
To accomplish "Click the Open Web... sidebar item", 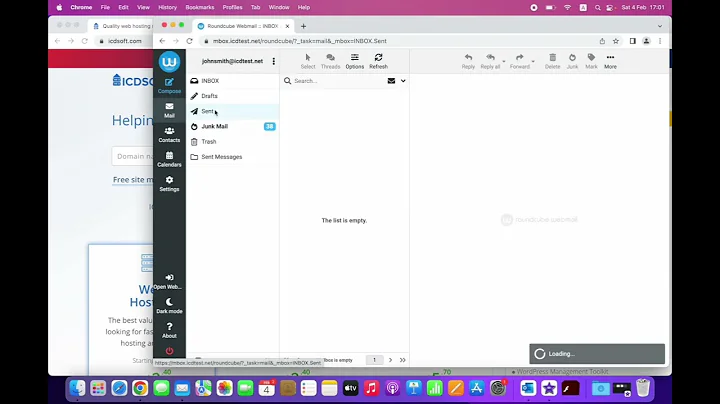I will point(169,281).
